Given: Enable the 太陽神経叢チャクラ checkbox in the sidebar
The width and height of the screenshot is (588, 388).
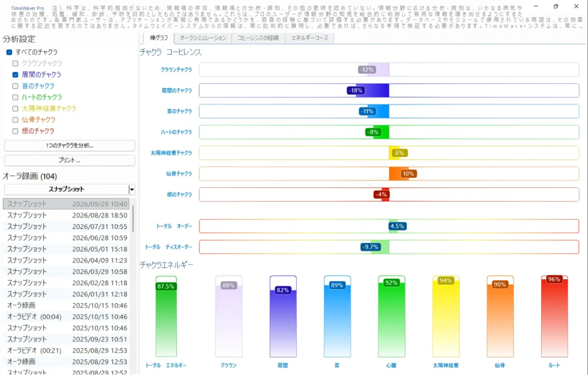Looking at the screenshot, I should [x=15, y=108].
